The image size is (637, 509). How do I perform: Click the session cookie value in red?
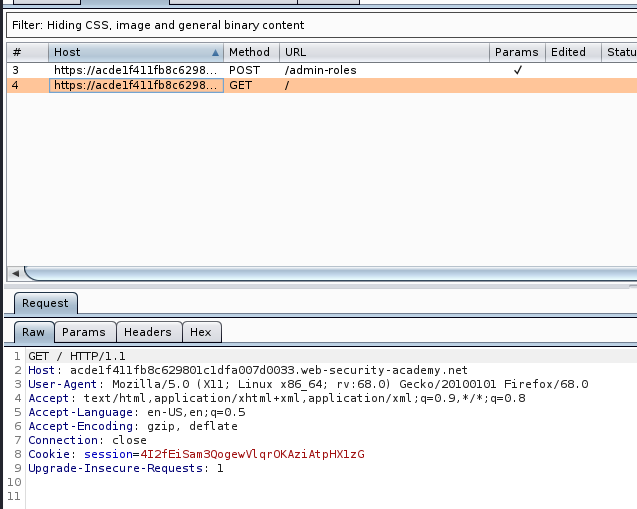click(x=252, y=454)
